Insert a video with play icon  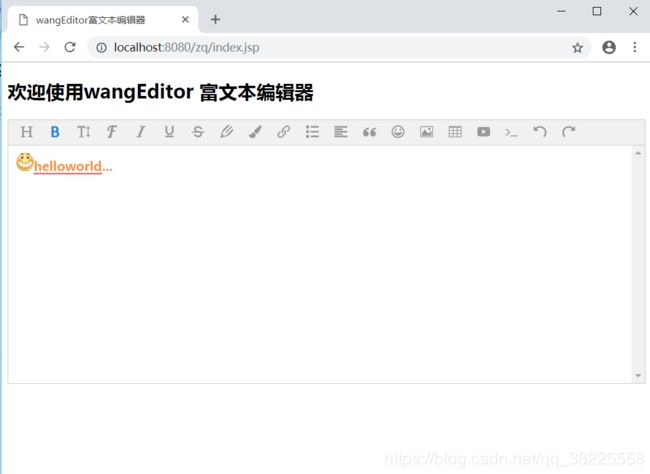[x=484, y=132]
